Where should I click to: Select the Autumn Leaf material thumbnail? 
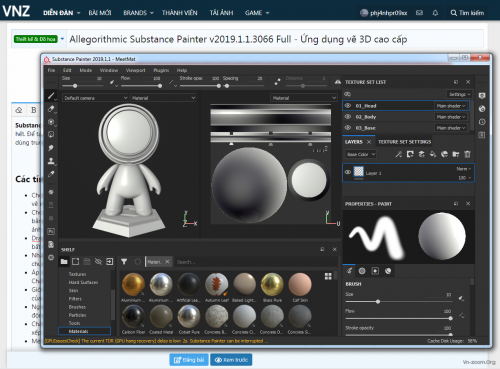(217, 284)
